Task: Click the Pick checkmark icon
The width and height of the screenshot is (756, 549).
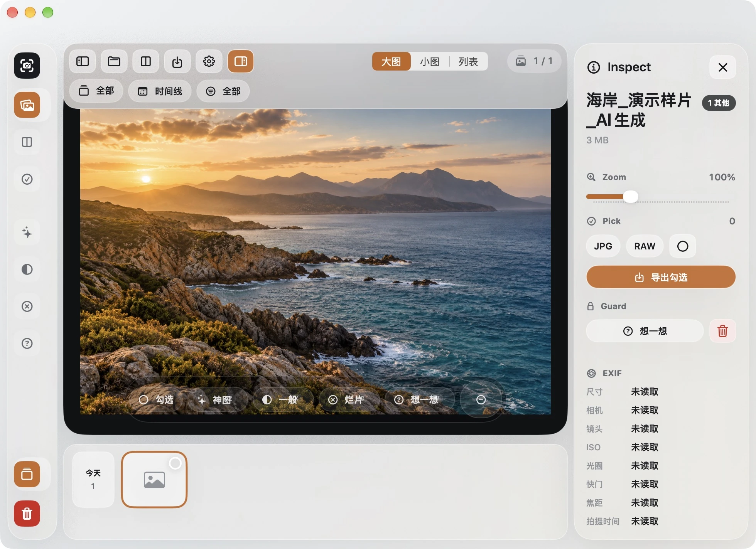Action: pos(591,221)
